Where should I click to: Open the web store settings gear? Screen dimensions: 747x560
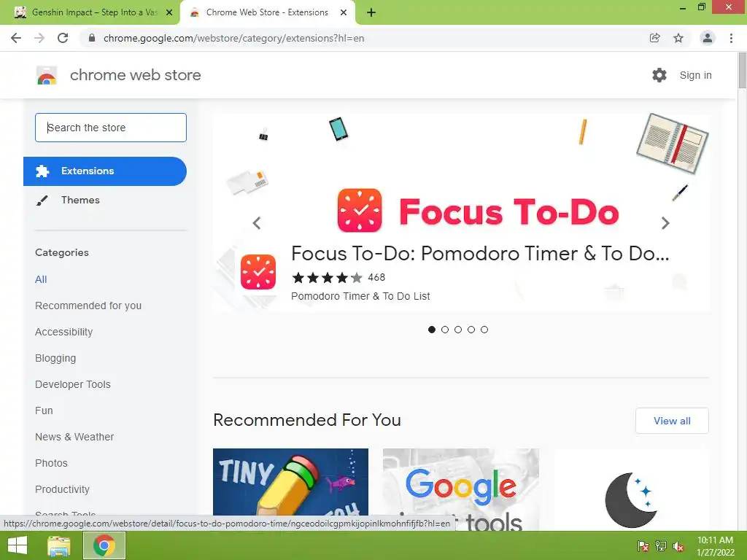click(x=659, y=75)
